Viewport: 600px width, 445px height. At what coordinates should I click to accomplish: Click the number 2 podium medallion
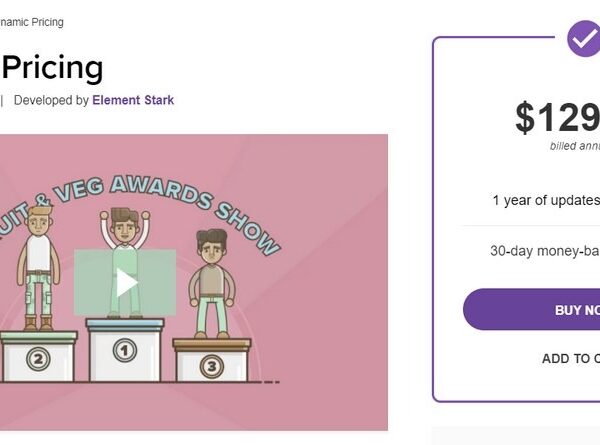(x=38, y=359)
